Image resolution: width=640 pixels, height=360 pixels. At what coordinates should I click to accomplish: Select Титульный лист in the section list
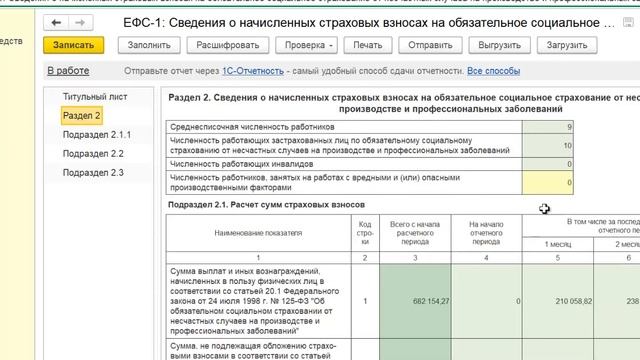(x=95, y=97)
